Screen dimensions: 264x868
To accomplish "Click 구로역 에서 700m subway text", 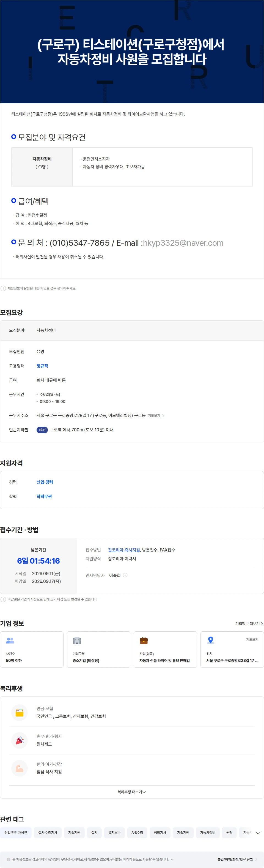I will pyautogui.click(x=82, y=430).
